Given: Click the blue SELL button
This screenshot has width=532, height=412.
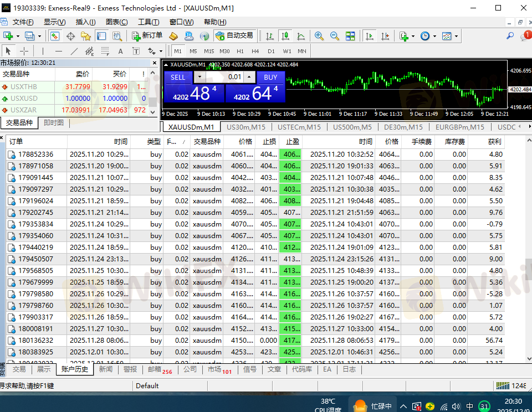Looking at the screenshot, I should coord(178,78).
